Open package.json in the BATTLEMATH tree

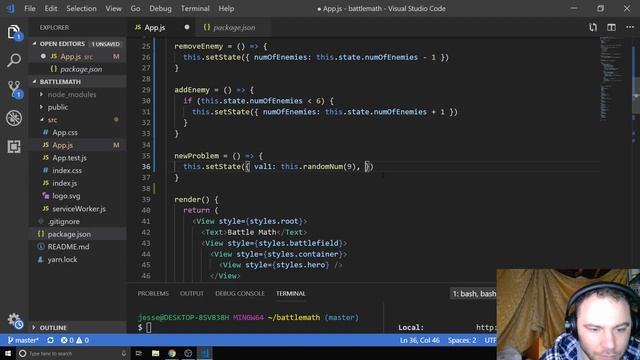(x=78, y=234)
